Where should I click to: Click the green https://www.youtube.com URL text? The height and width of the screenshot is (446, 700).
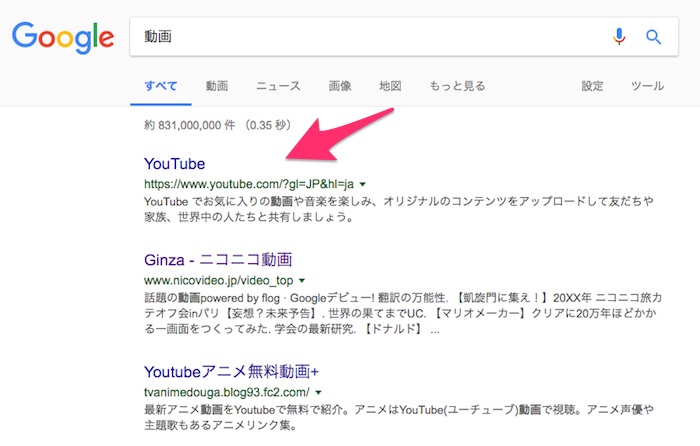(x=248, y=184)
